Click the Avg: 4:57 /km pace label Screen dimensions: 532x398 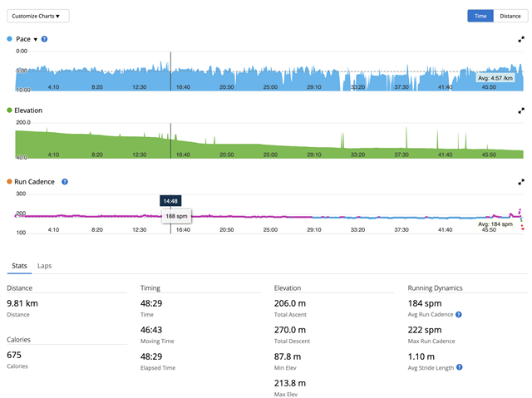click(496, 78)
